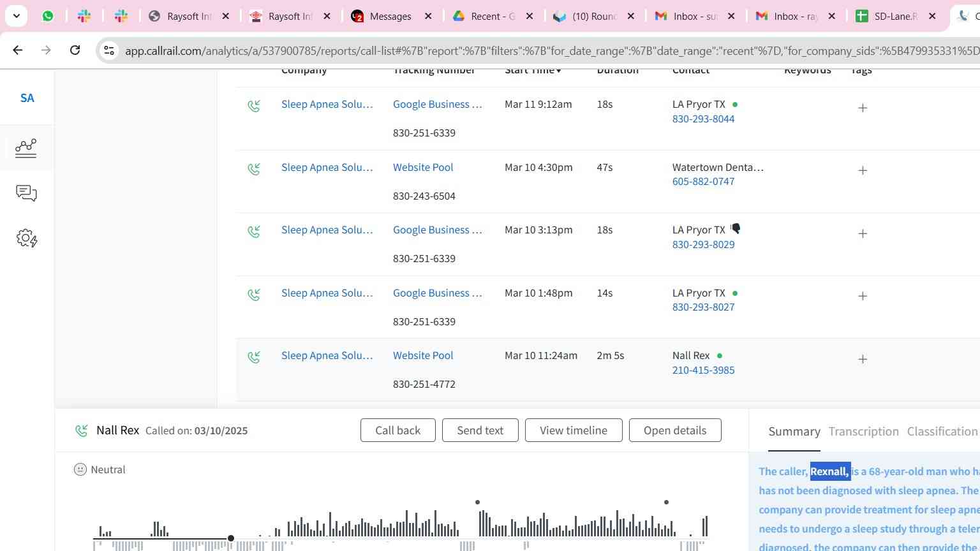The image size is (980, 551).
Task: Click the recording playhead position handle
Action: pyautogui.click(x=231, y=539)
